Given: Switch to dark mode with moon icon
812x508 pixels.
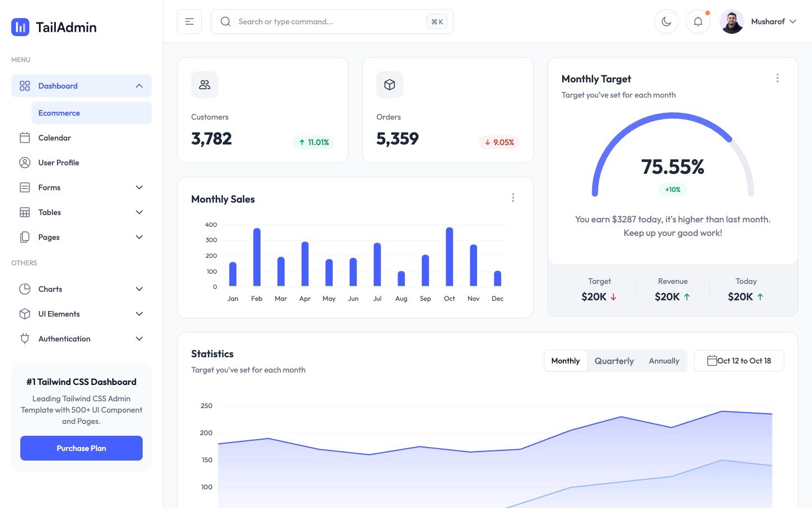Looking at the screenshot, I should (x=667, y=21).
